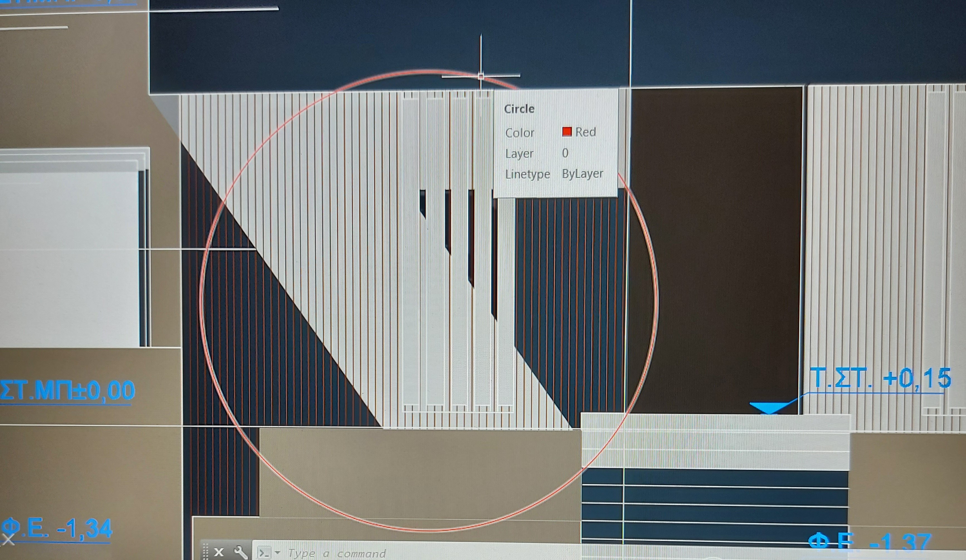Image resolution: width=966 pixels, height=560 pixels.
Task: Select the 'Τ.ΣΤ. +0,15' elevation text
Action: click(x=880, y=378)
